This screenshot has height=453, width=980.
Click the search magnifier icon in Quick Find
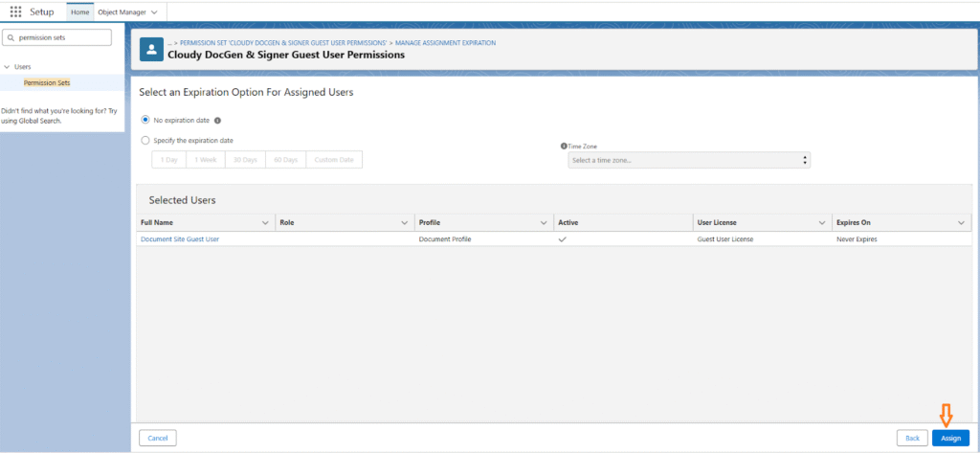click(11, 37)
